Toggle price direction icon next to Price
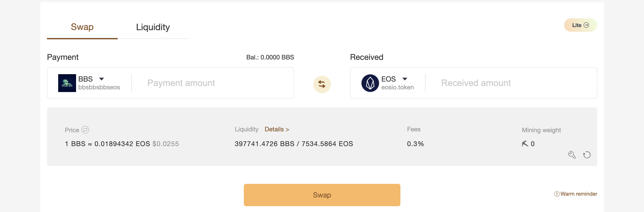Screen dimensions: 644x212 85,130
